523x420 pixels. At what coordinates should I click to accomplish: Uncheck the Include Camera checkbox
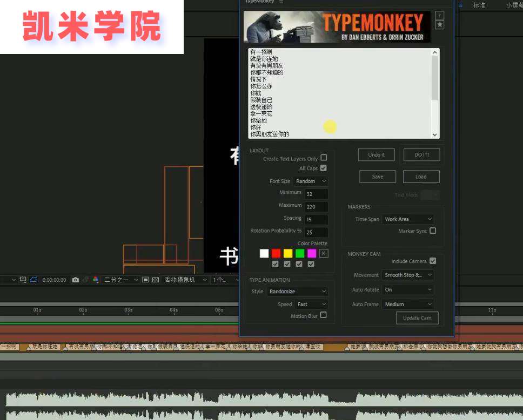pos(433,261)
